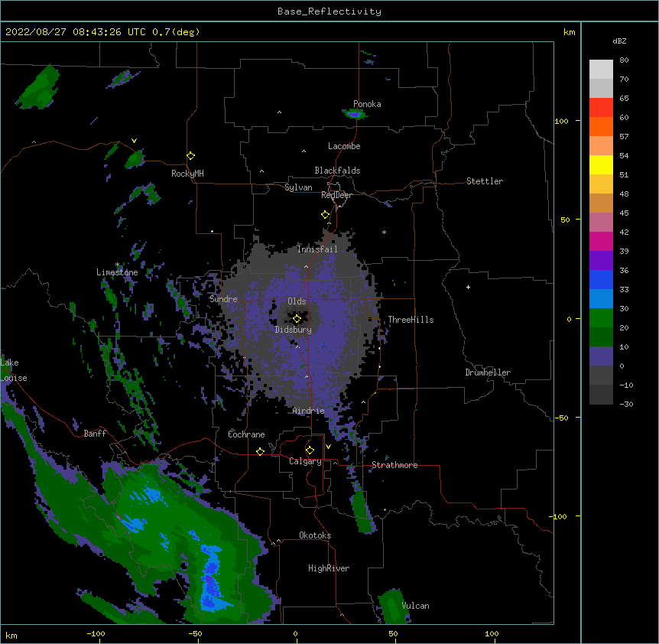Image resolution: width=659 pixels, height=644 pixels.
Task: Click the ThreeHills town label
Action: point(411,320)
